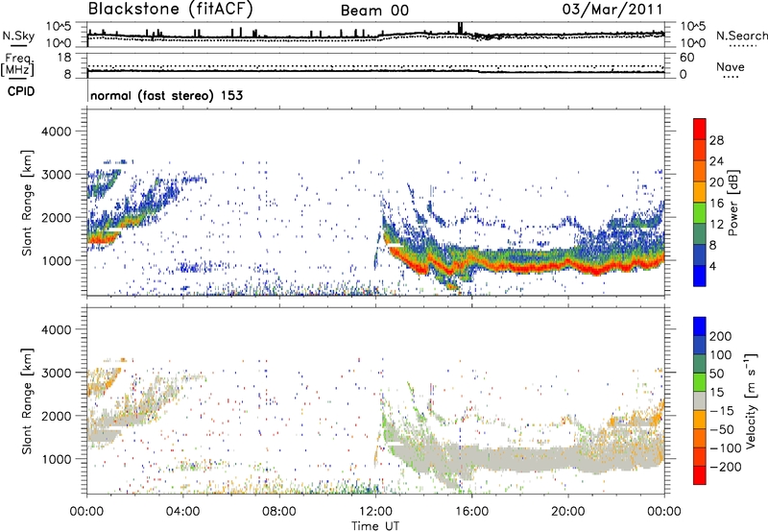Viewport: 768px width, 532px height.
Task: Click the '16:00' time tick label
Action: coord(471,512)
